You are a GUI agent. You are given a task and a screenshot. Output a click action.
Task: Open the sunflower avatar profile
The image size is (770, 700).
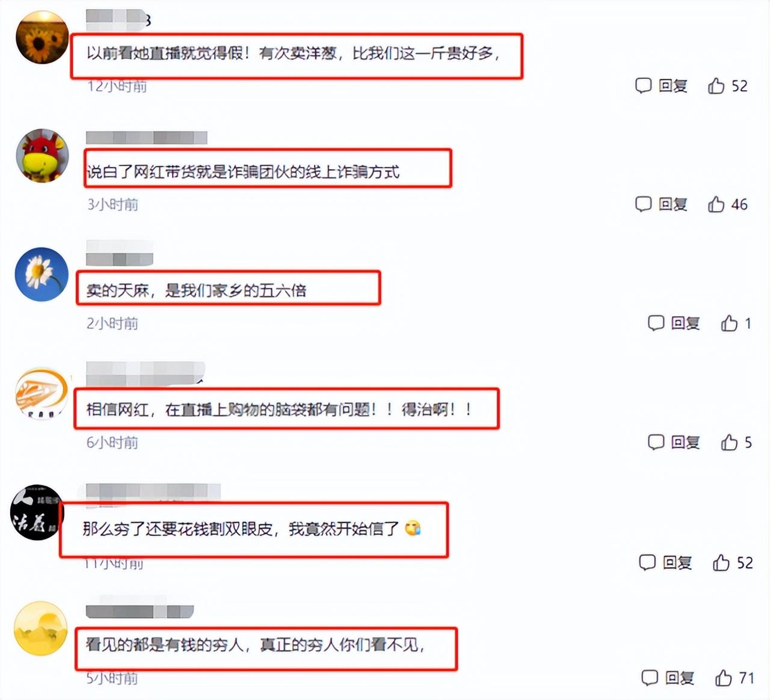42,37
